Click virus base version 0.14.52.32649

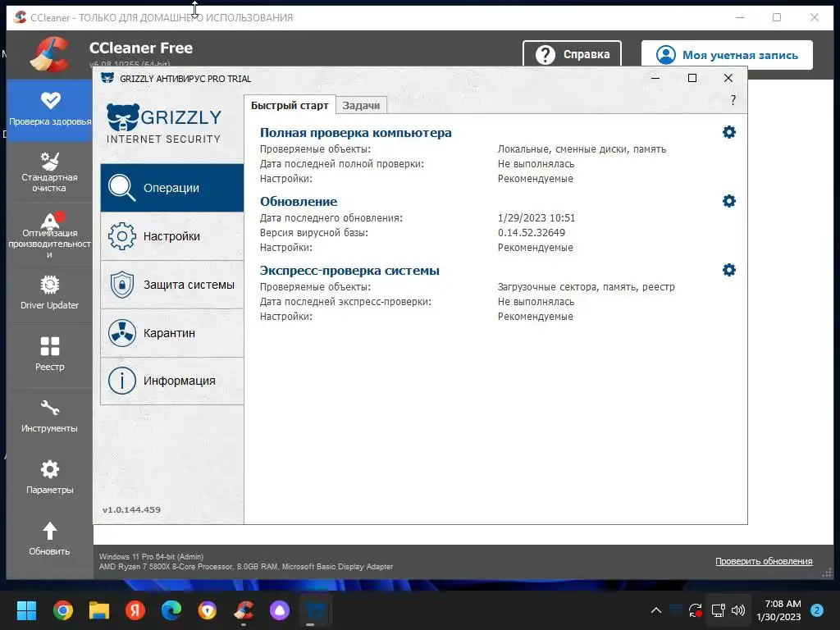coord(532,233)
